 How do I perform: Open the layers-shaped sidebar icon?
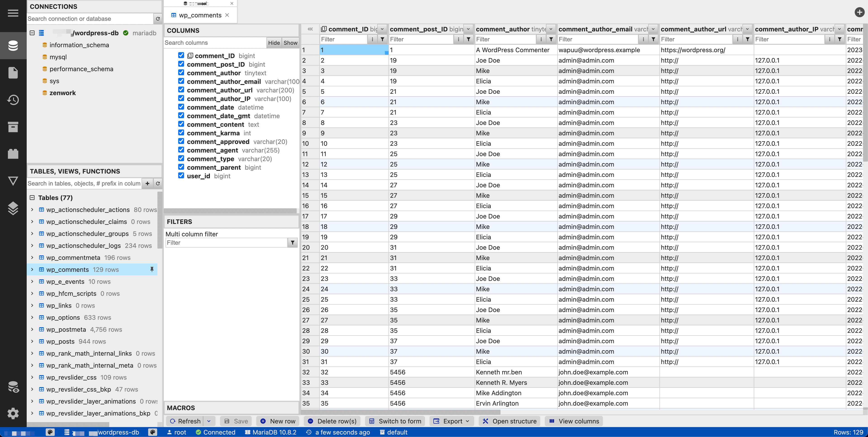(13, 208)
